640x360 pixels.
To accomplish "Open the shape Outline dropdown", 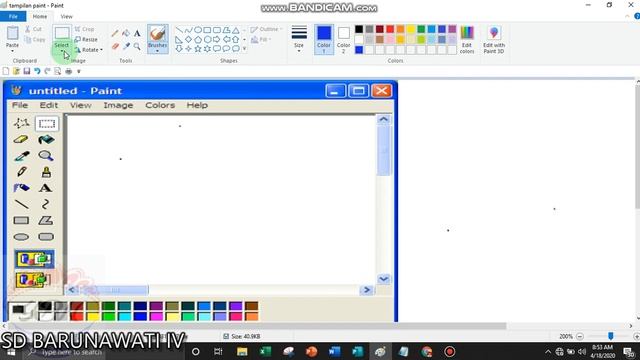I will coord(266,29).
